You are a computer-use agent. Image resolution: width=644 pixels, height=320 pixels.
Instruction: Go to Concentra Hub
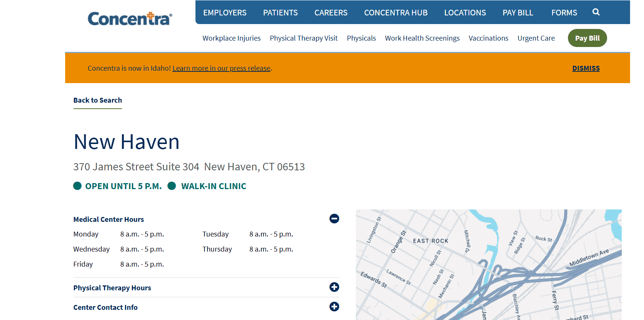click(x=396, y=13)
